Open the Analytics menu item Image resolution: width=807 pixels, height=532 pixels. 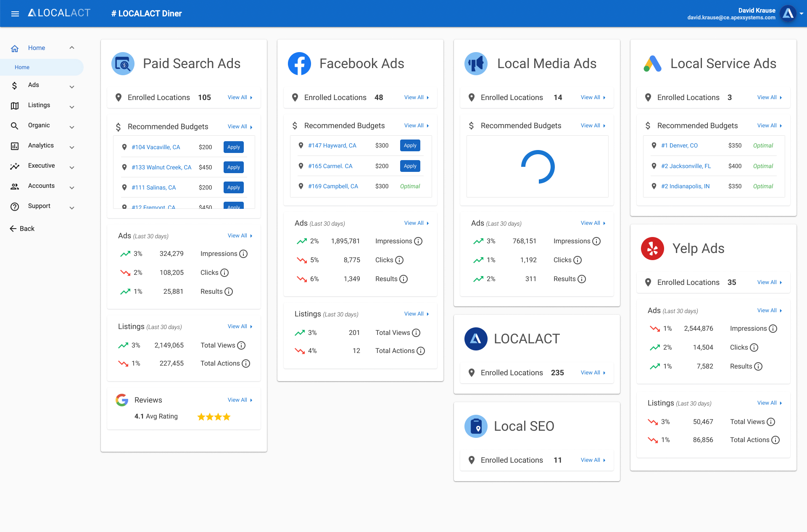42,146
